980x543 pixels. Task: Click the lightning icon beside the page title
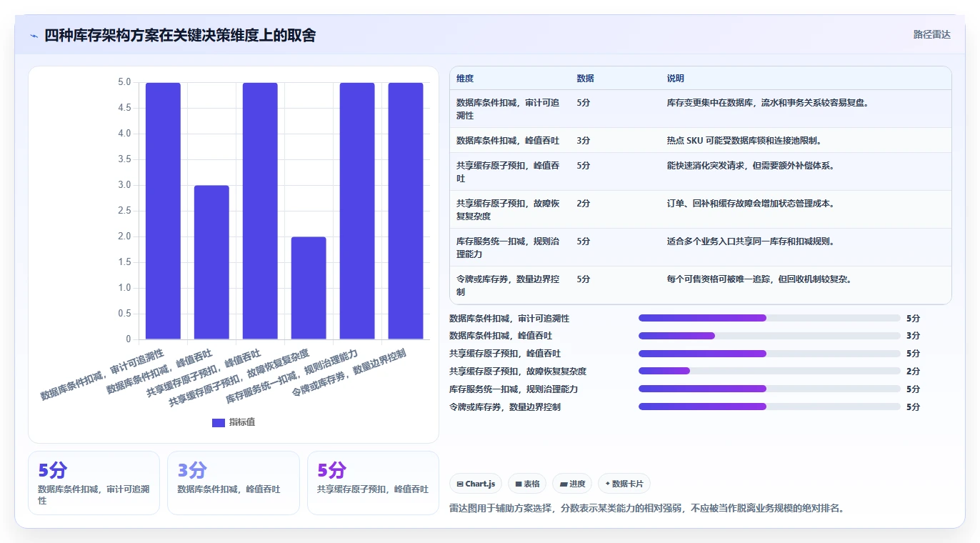click(34, 36)
